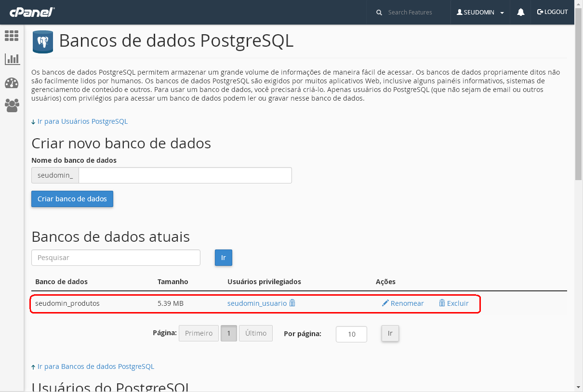
Task: Click the scrollbar up arrow
Action: point(579,4)
